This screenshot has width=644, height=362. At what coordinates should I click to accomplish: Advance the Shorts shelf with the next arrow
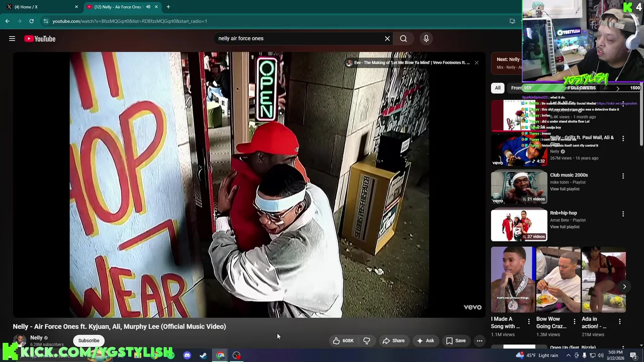[624, 287]
